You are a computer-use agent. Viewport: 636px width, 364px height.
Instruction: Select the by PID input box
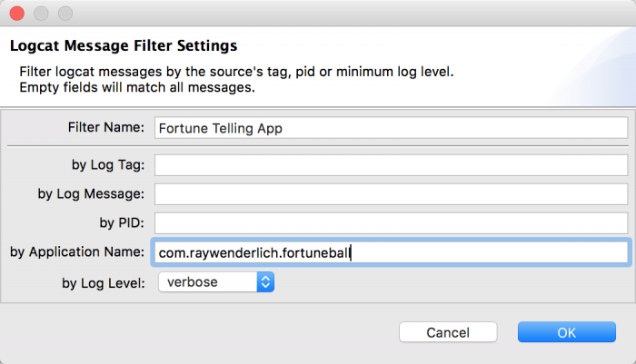391,223
